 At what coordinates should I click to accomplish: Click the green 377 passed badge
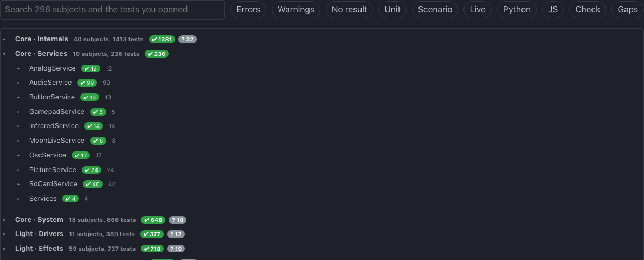152,234
